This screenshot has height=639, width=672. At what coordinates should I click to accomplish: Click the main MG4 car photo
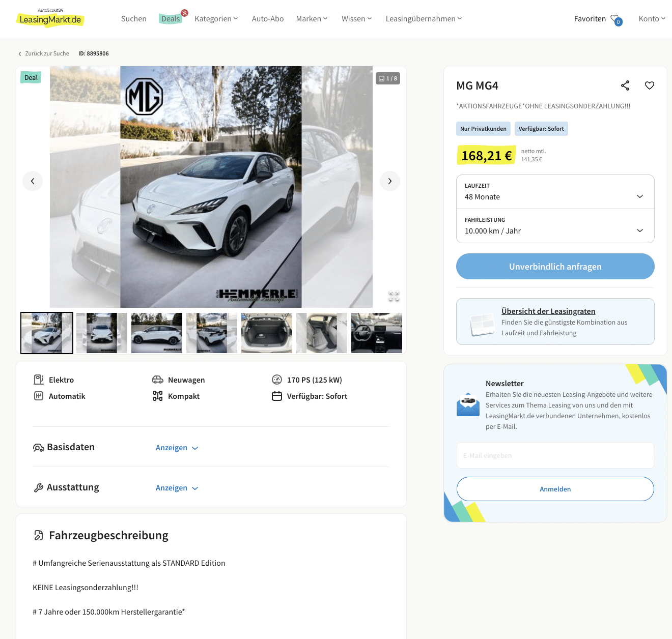pyautogui.click(x=211, y=187)
